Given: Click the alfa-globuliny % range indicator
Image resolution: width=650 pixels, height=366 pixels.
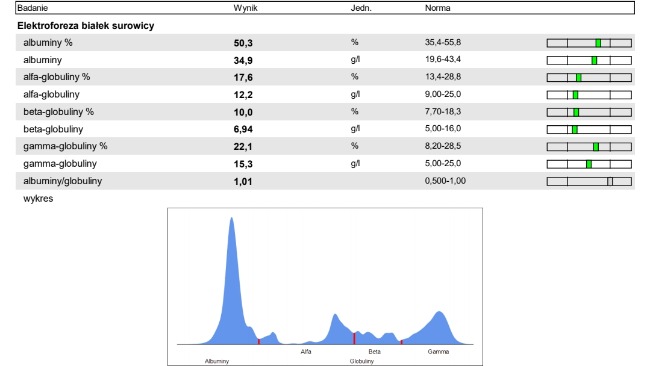Looking at the screenshot, I should click(x=589, y=78).
